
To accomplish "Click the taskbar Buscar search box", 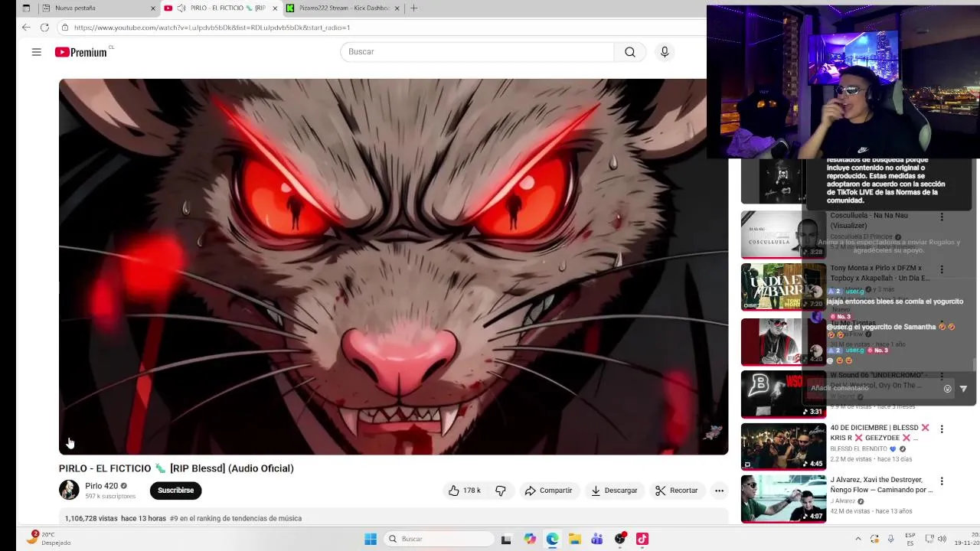I will tap(439, 539).
